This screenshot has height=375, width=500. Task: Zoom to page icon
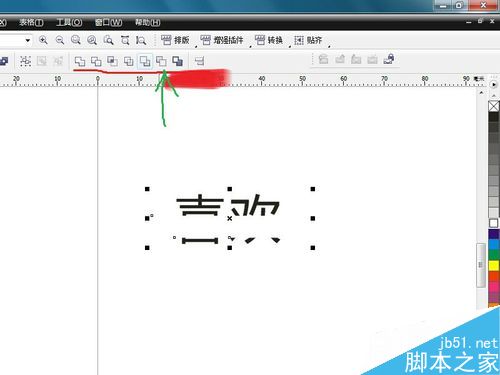click(108, 40)
